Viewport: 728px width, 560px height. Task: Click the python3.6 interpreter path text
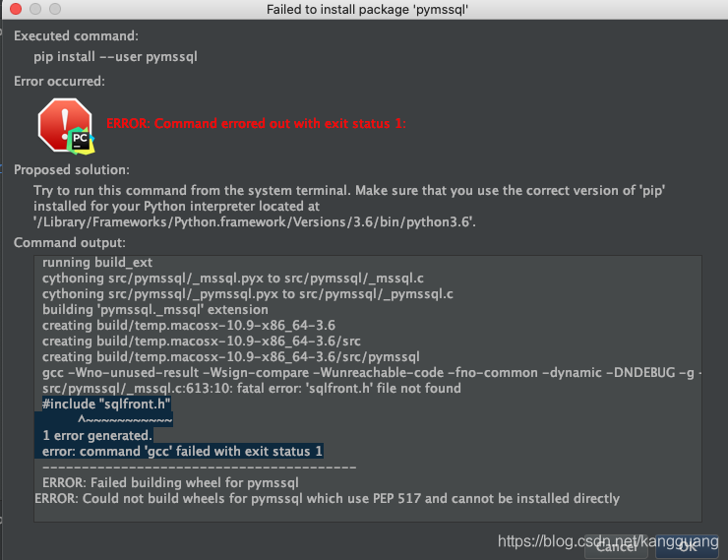pyautogui.click(x=255, y=222)
